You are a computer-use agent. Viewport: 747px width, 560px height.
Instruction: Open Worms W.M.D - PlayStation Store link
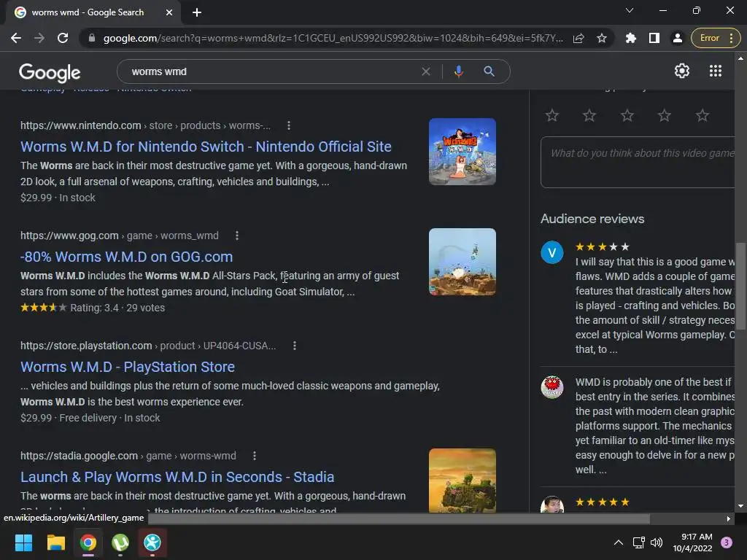click(x=128, y=367)
